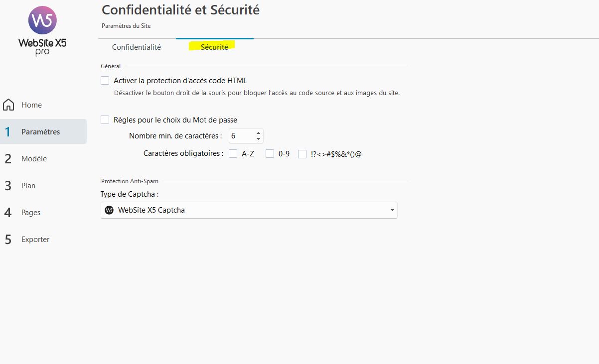Click the Home label in the sidebar
The image size is (599, 364).
pyautogui.click(x=31, y=105)
